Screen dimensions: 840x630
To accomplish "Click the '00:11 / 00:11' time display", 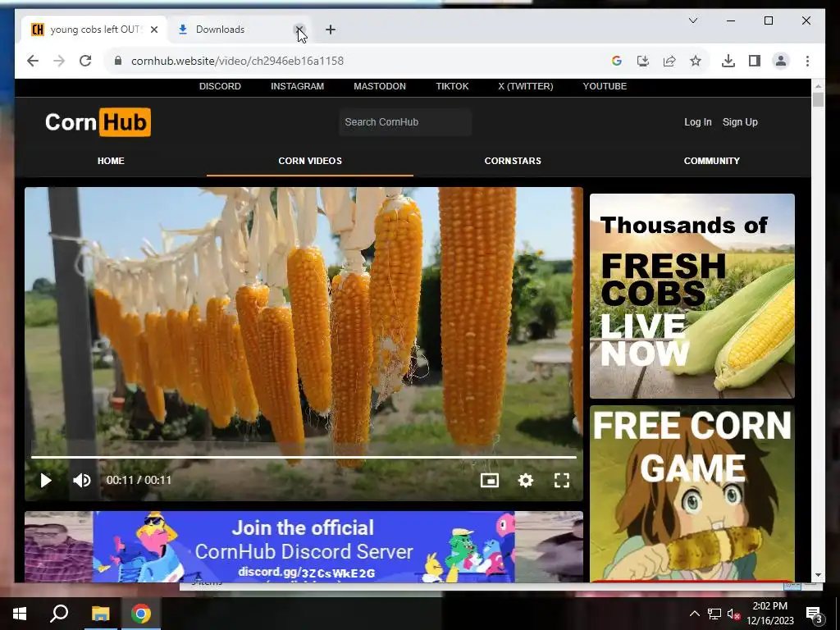I will tap(139, 480).
